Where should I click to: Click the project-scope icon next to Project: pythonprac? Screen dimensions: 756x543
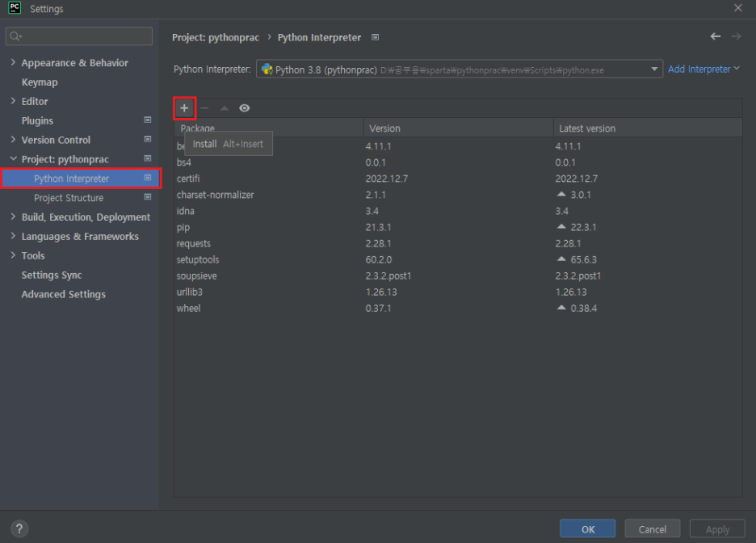click(148, 158)
